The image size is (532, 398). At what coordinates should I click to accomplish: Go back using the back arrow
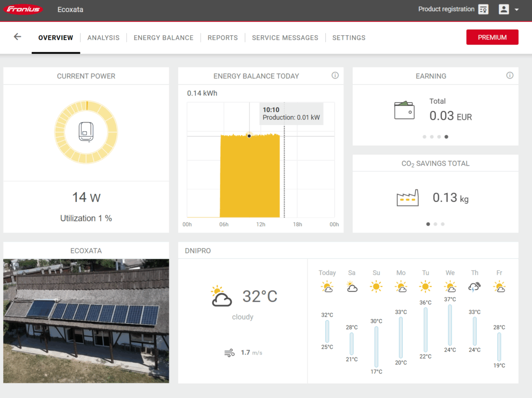(x=17, y=37)
